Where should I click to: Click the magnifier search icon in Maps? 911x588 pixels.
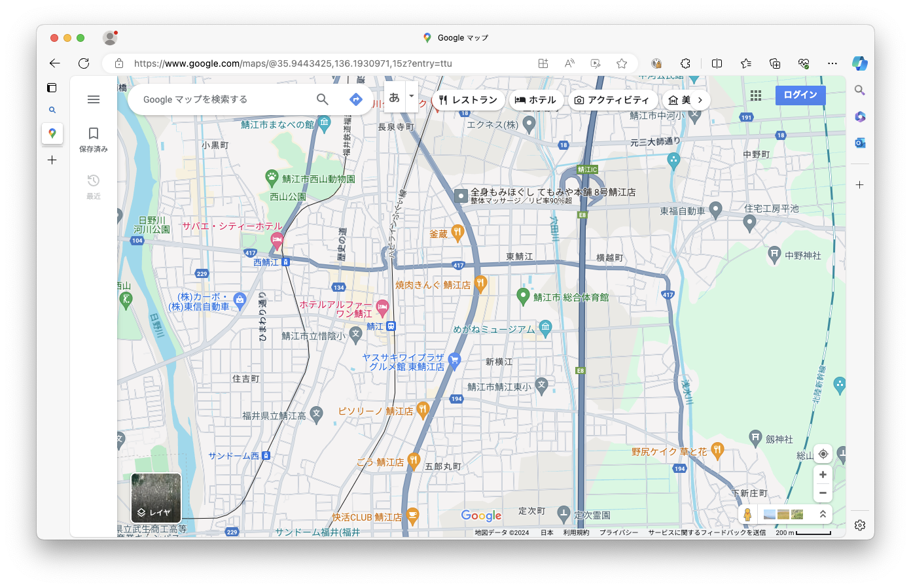(323, 99)
